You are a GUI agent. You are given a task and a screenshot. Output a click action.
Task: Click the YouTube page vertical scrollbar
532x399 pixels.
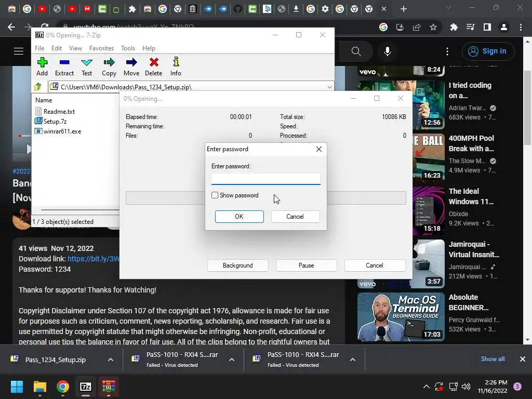(527, 108)
